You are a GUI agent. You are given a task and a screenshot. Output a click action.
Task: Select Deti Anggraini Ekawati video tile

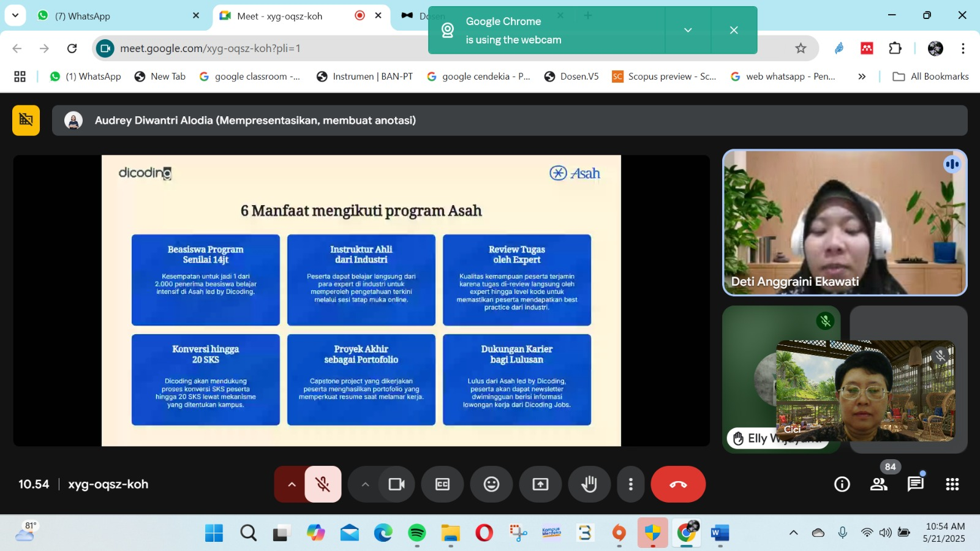(x=845, y=223)
